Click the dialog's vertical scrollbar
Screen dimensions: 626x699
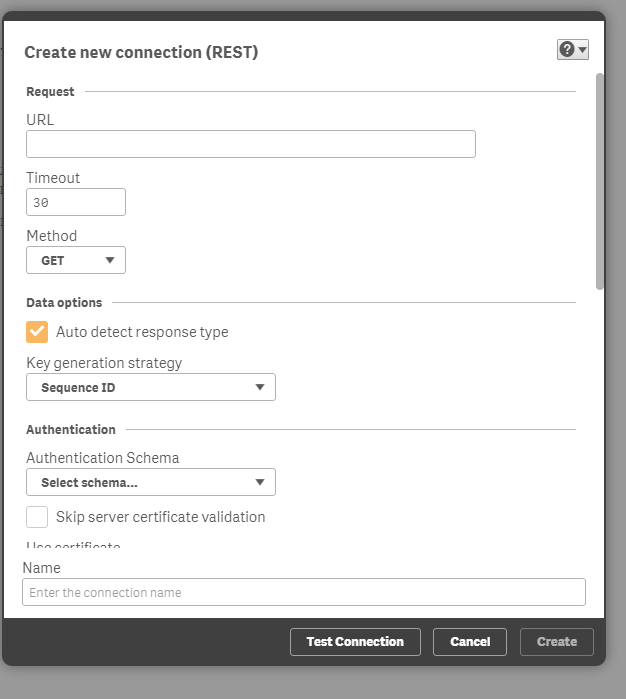600,180
